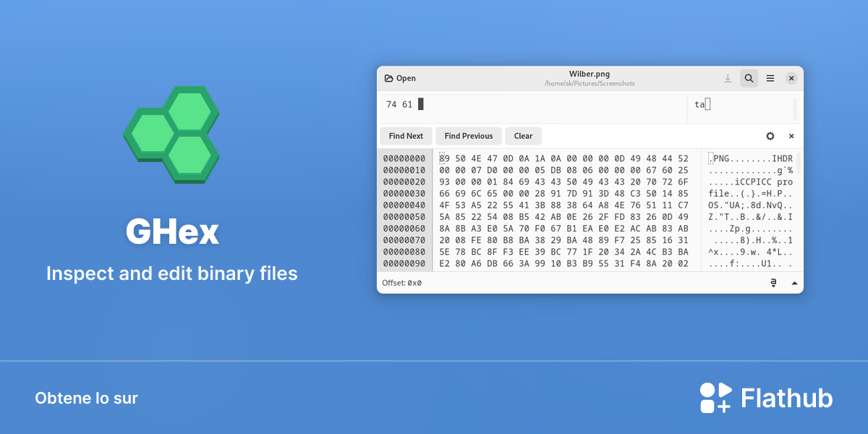
Task: Click the greyed-out save icon in header
Action: pos(728,78)
